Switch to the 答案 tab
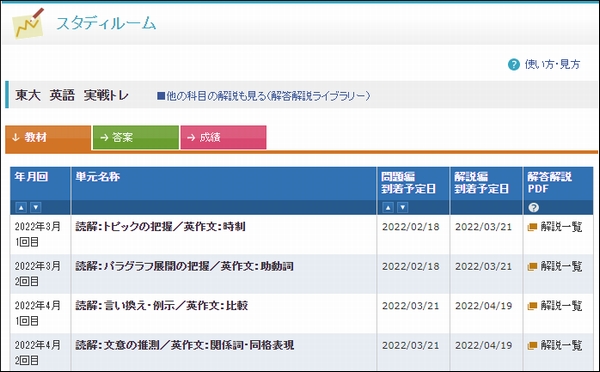 136,137
